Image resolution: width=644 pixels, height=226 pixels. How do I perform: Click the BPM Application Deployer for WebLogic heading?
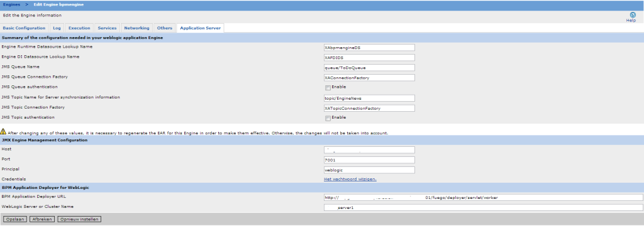pyautogui.click(x=45, y=188)
